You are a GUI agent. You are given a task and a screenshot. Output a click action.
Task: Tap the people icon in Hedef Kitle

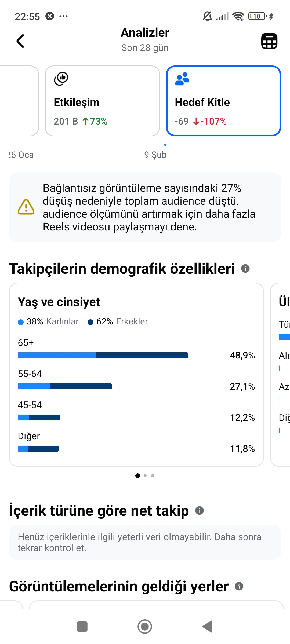pyautogui.click(x=182, y=79)
